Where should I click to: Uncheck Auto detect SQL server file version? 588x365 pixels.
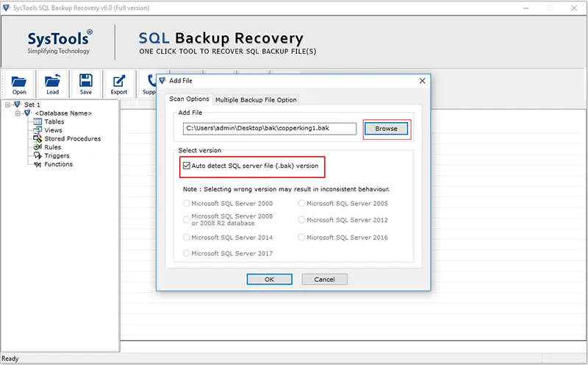187,166
